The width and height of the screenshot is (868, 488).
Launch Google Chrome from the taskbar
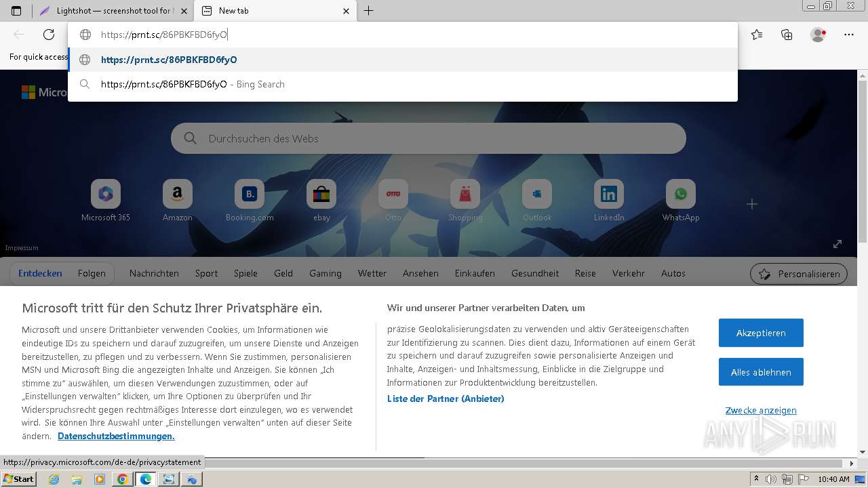(x=122, y=479)
